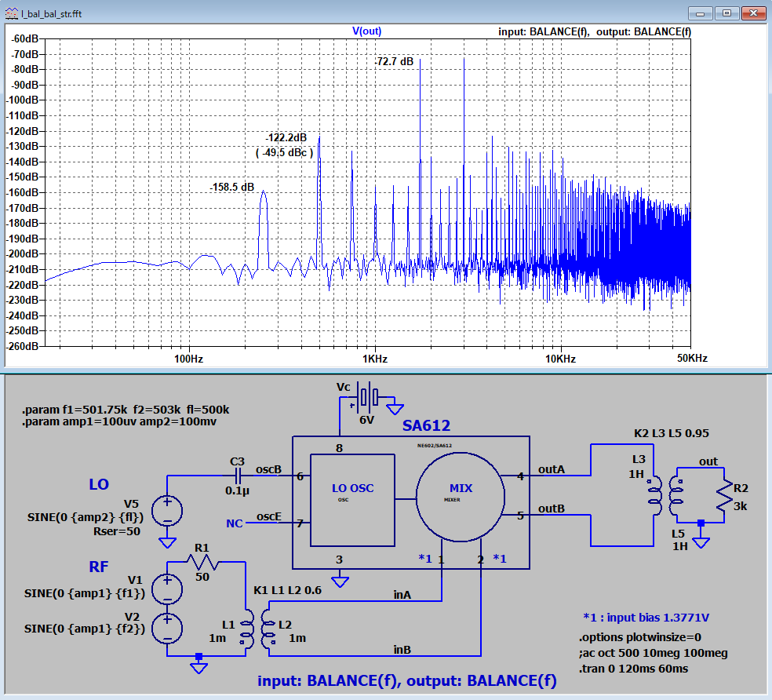Click the .param f1=501.75k directive line
The image size is (772, 700).
pos(126,410)
